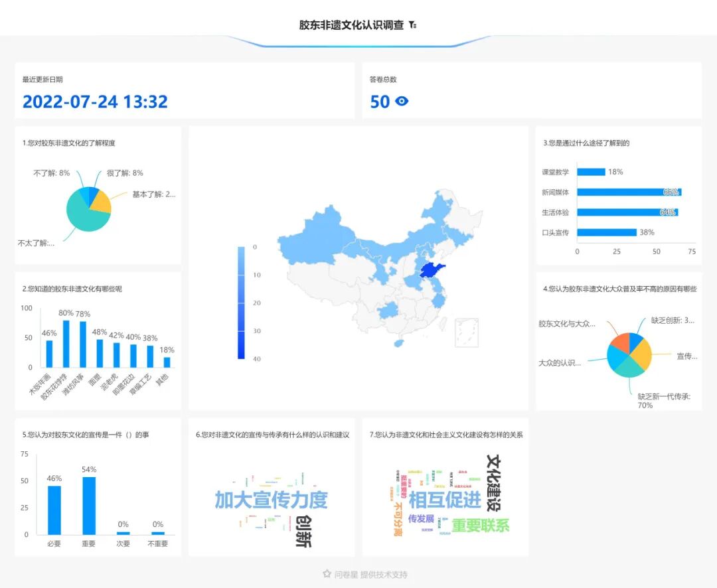Screen dimensions: 717x588
Task: Click the 新闻媒体 horizontal bar showing 65%
Action: click(x=627, y=192)
